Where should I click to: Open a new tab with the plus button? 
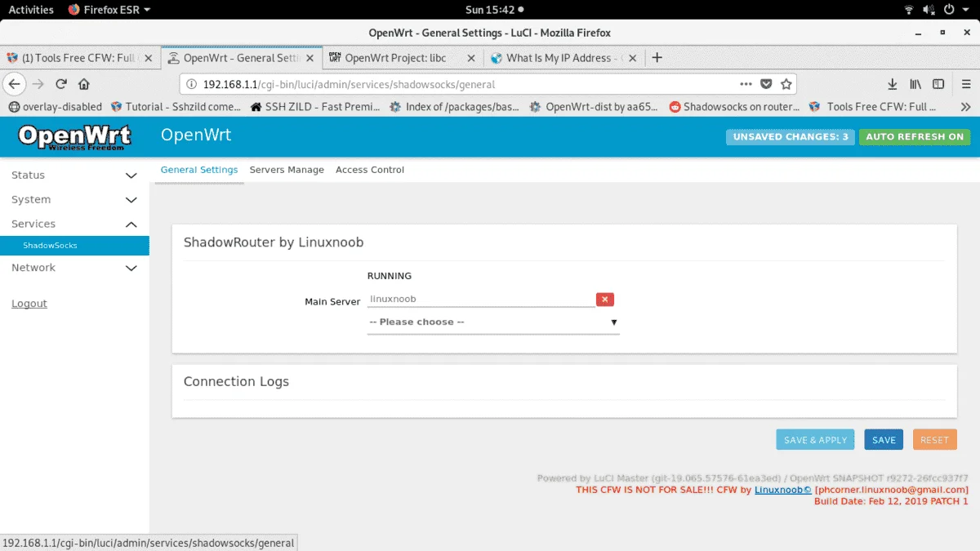pyautogui.click(x=657, y=58)
